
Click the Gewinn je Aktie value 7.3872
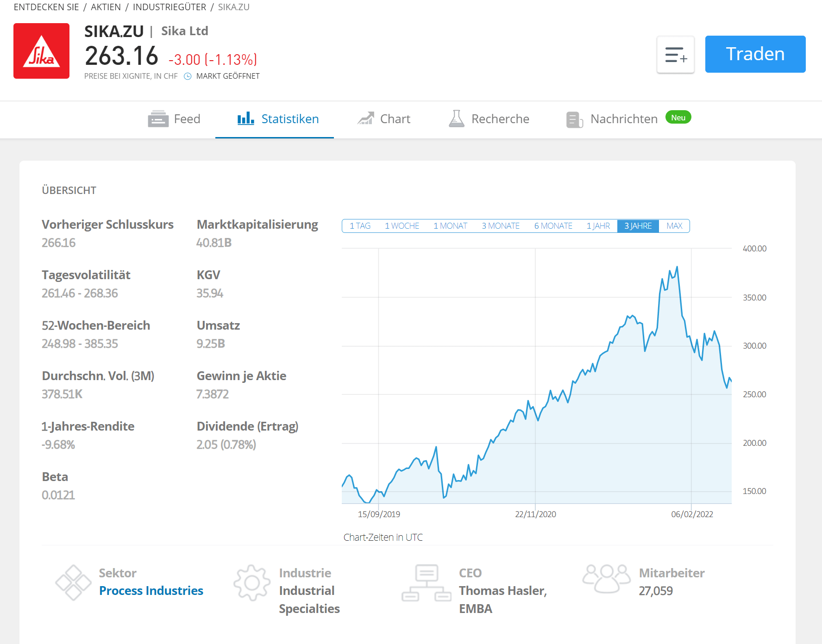213,394
